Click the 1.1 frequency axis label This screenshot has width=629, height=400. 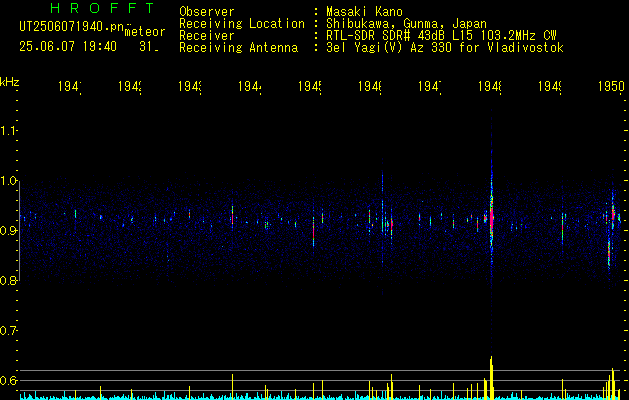8,130
